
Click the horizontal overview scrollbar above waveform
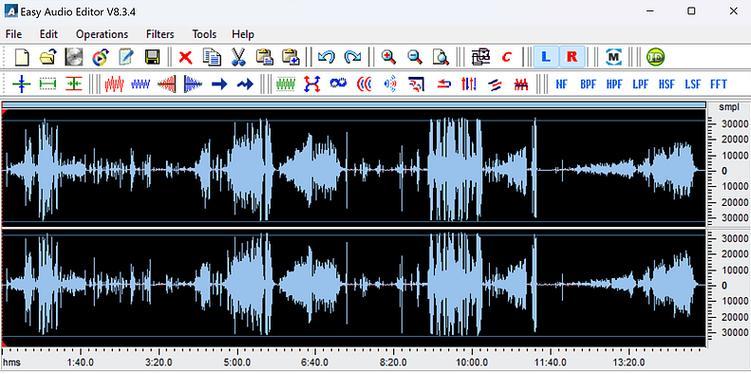(354, 104)
